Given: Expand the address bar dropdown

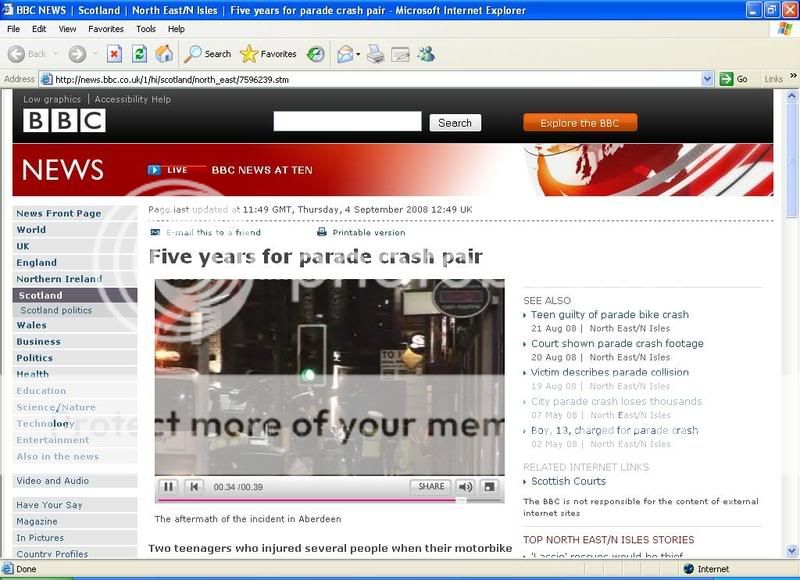Looking at the screenshot, I should [x=707, y=79].
